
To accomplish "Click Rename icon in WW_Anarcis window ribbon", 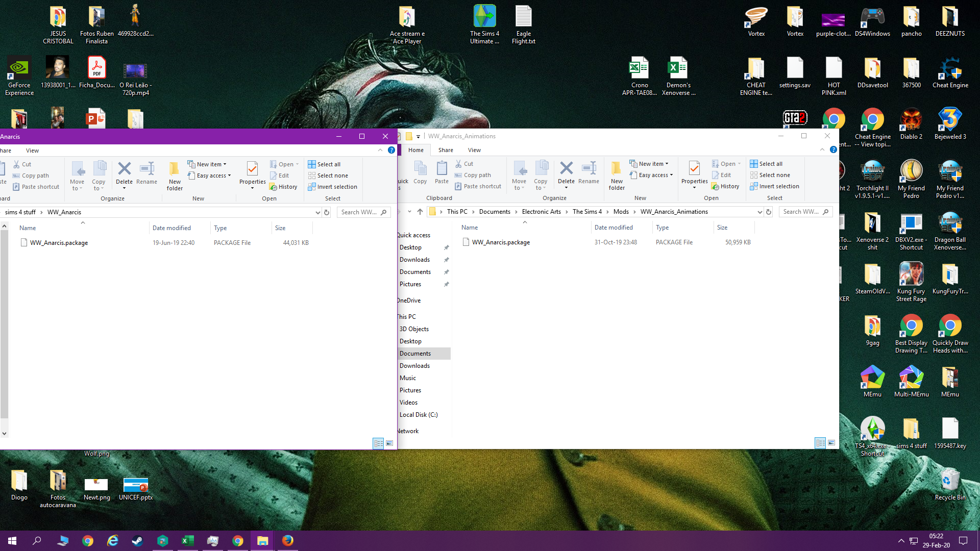I will (x=147, y=173).
